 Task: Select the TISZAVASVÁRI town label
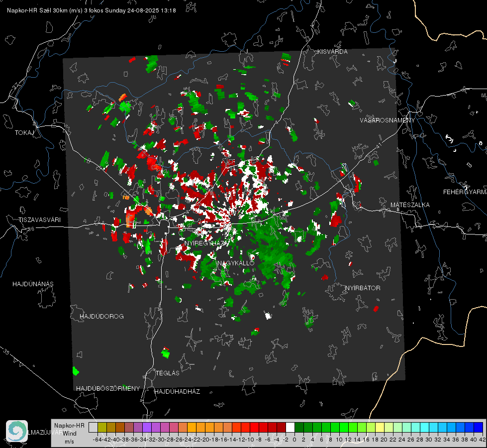39,220
